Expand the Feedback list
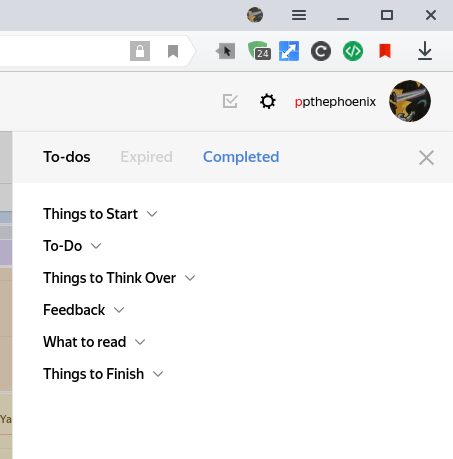The height and width of the screenshot is (459, 453). coord(84,310)
